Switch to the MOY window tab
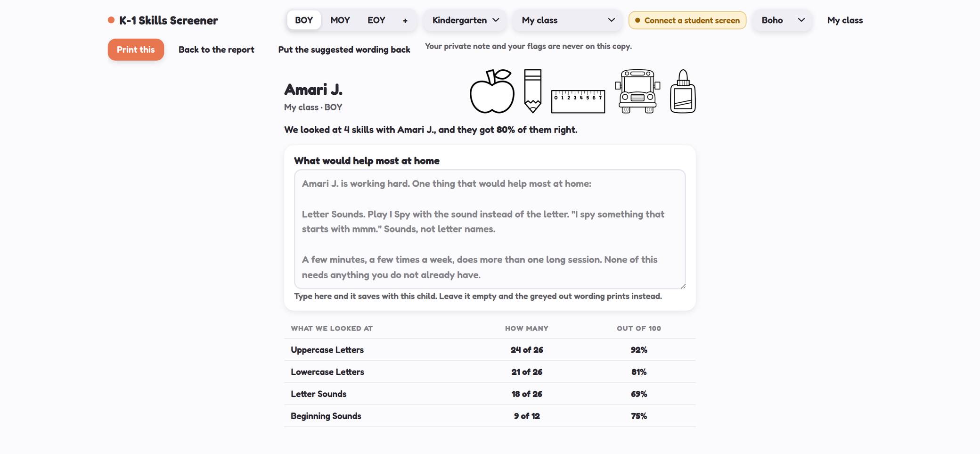This screenshot has height=454, width=980. click(340, 20)
